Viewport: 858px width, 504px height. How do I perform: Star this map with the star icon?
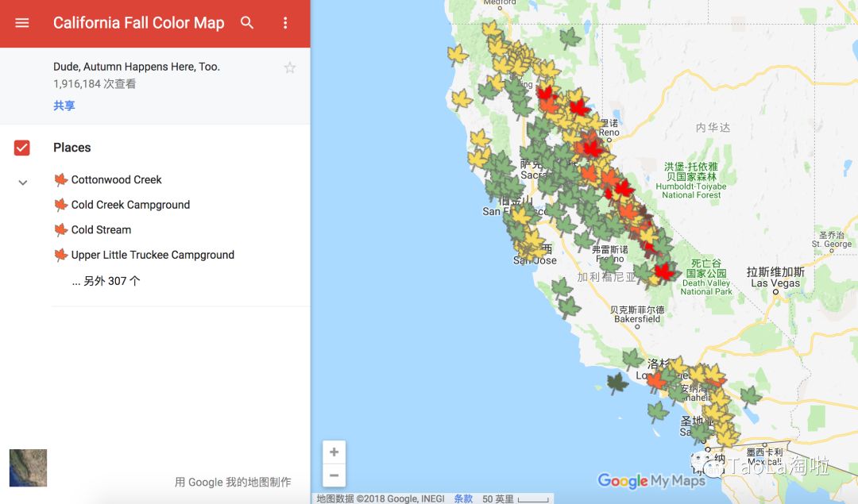(x=289, y=67)
